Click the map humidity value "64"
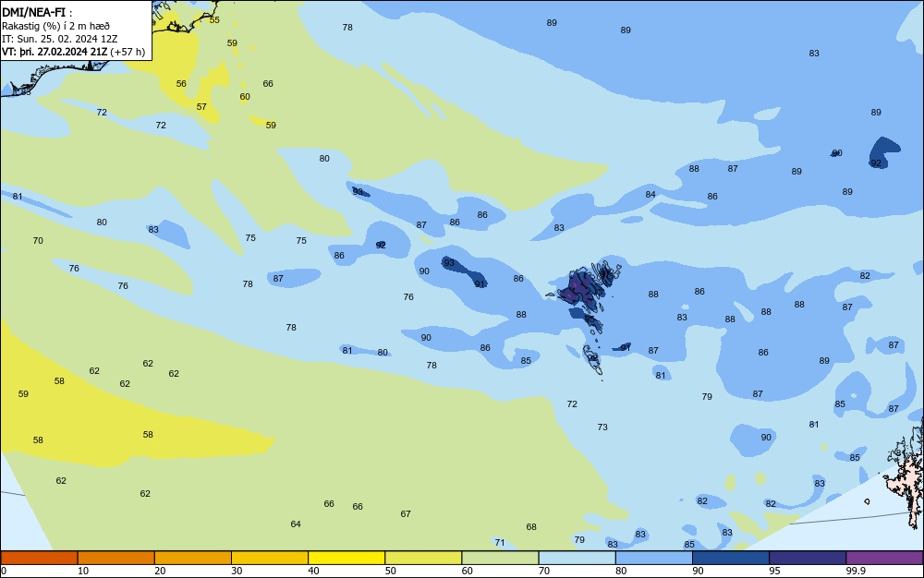Screen dimensions: 924x578 (x=296, y=524)
